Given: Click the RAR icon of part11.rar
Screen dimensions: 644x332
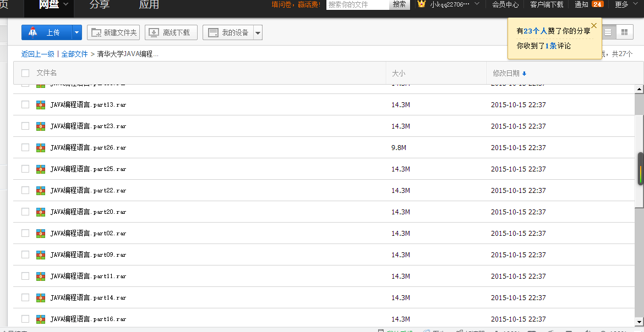Looking at the screenshot, I should pyautogui.click(x=40, y=276).
